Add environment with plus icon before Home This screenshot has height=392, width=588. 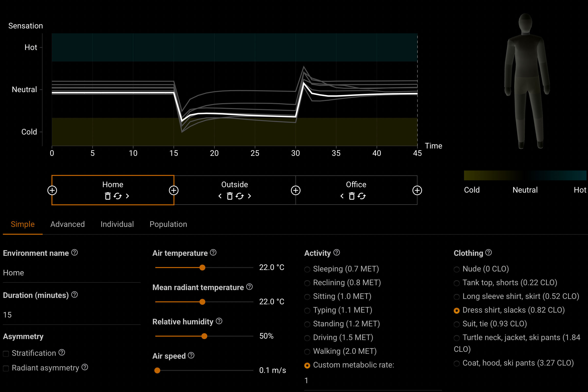pos(52,190)
